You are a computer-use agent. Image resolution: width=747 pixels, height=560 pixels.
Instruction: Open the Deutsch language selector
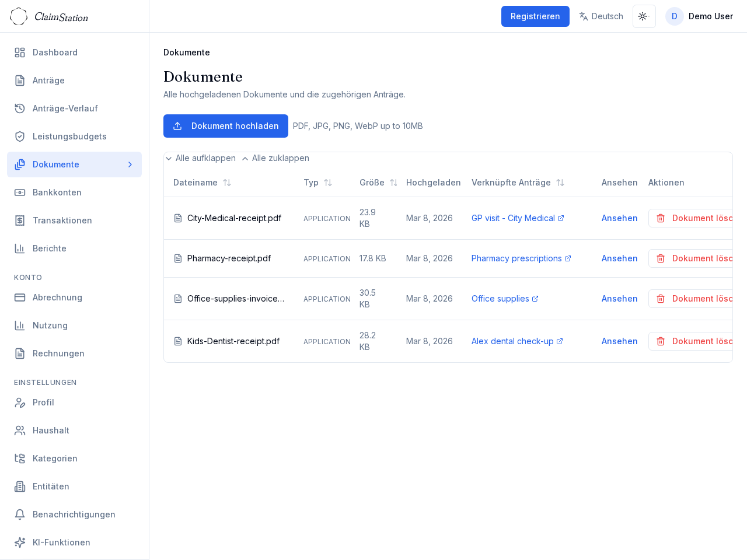click(601, 16)
